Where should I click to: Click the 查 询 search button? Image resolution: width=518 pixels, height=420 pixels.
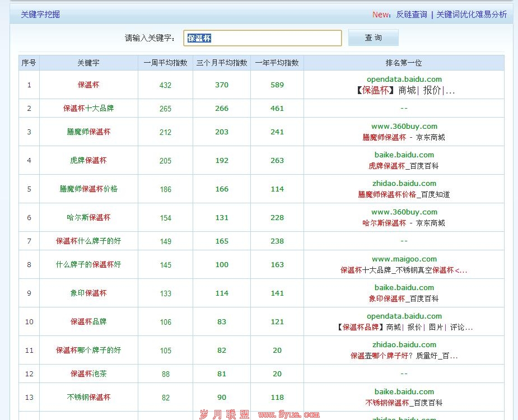tap(373, 38)
